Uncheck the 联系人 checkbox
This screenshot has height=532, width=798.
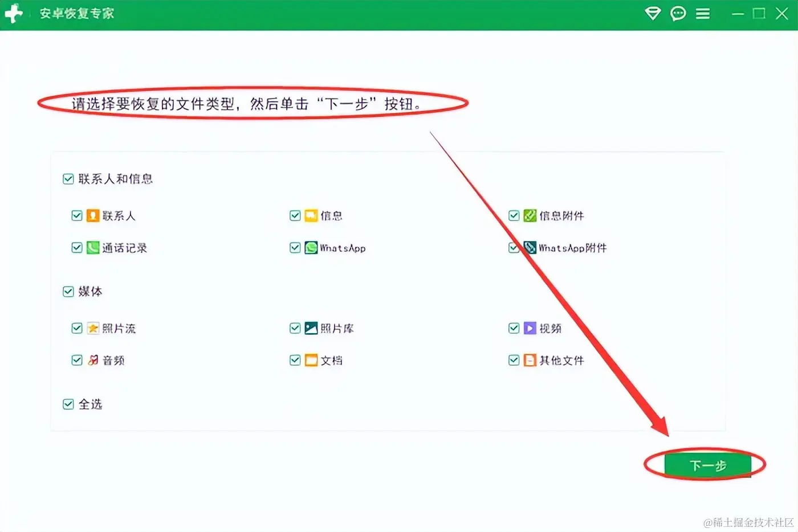(77, 215)
